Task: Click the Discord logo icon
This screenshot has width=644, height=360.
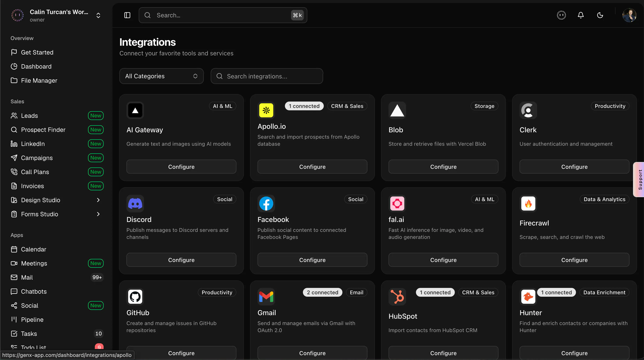Action: point(135,203)
